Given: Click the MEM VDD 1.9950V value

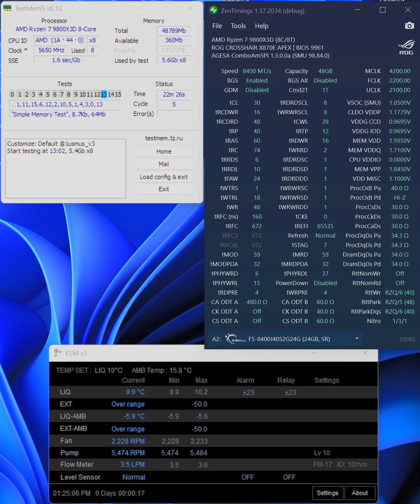Looking at the screenshot, I should pos(400,141).
